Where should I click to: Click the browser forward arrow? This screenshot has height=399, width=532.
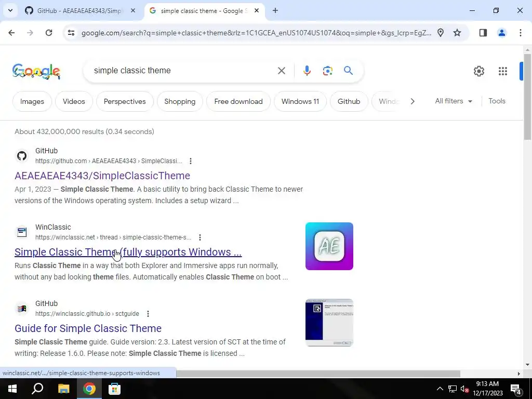[30, 33]
